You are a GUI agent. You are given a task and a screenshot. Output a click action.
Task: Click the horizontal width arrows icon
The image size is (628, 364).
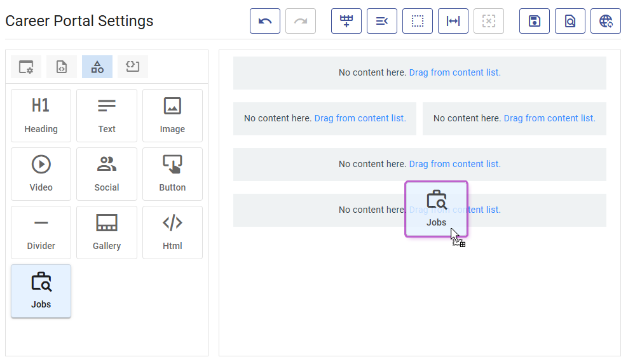[453, 21]
